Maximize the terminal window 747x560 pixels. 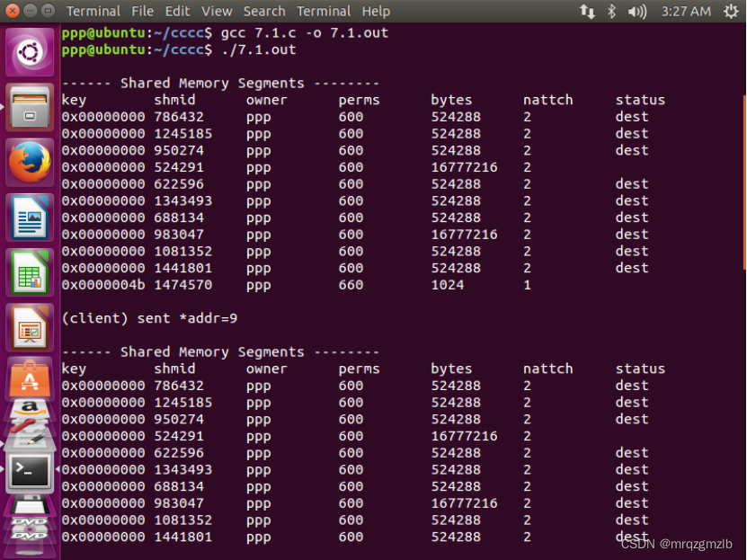point(48,11)
